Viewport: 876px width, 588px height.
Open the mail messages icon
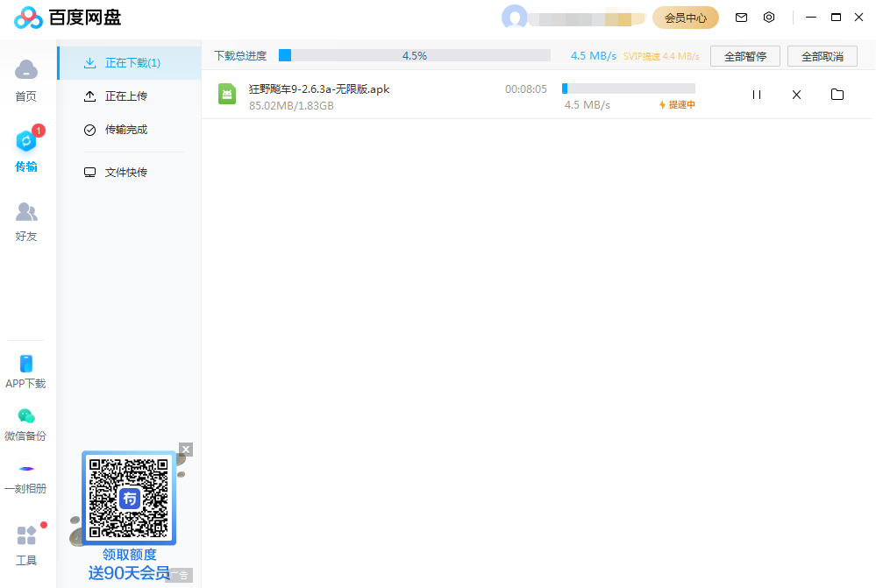click(x=741, y=18)
